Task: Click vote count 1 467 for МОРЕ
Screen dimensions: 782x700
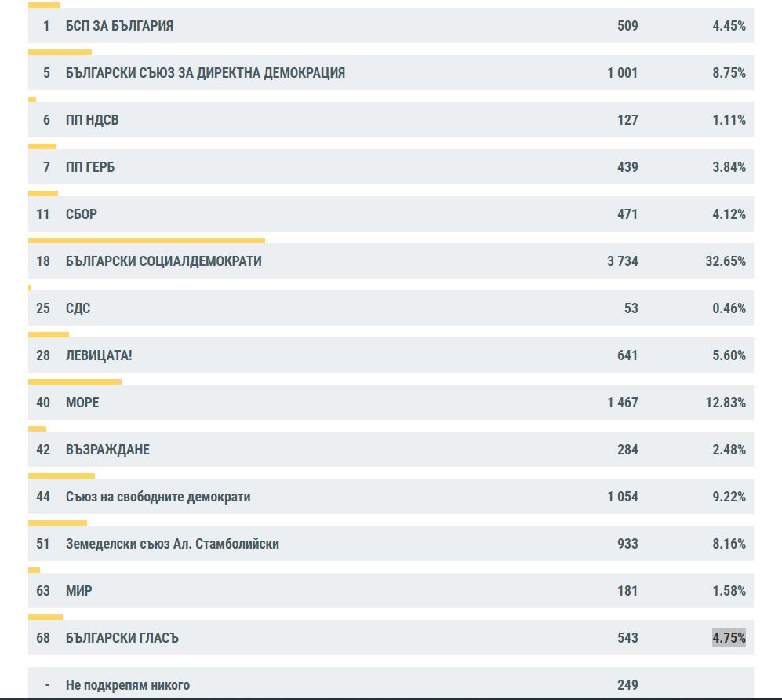Action: pyautogui.click(x=623, y=402)
